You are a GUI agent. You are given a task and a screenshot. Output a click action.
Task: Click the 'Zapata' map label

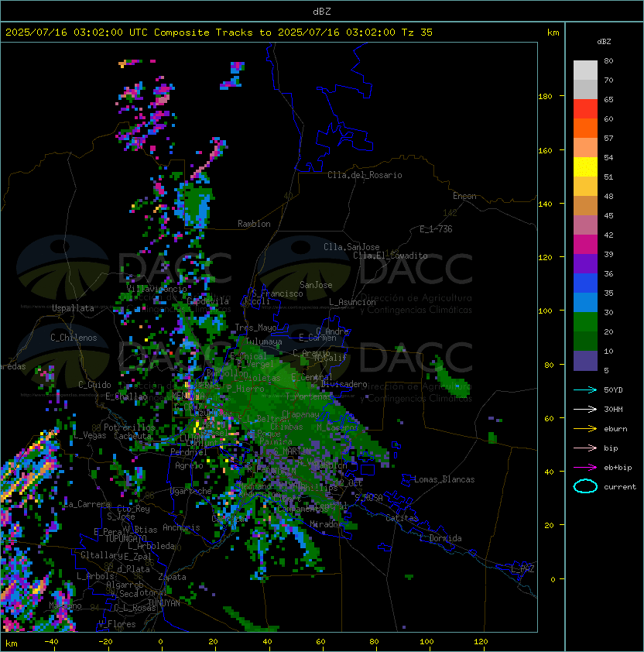pos(172,577)
